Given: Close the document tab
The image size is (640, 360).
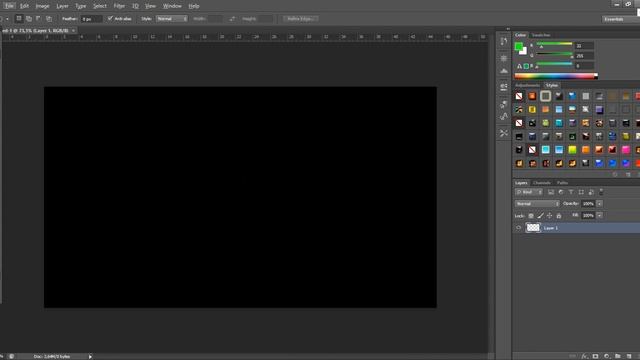Looking at the screenshot, I should coord(73,31).
